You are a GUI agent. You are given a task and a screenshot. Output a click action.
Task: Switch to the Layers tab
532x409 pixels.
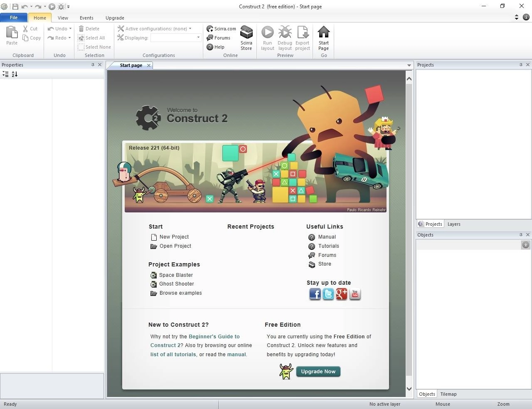454,224
